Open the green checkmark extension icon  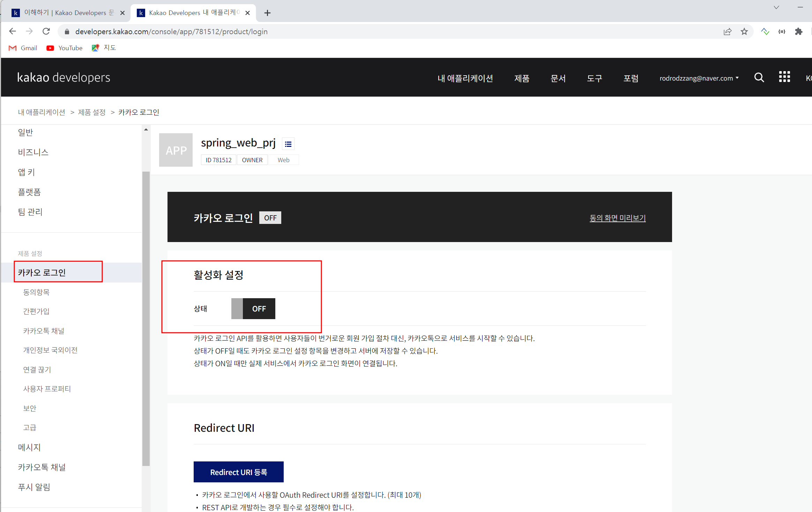[x=765, y=32]
